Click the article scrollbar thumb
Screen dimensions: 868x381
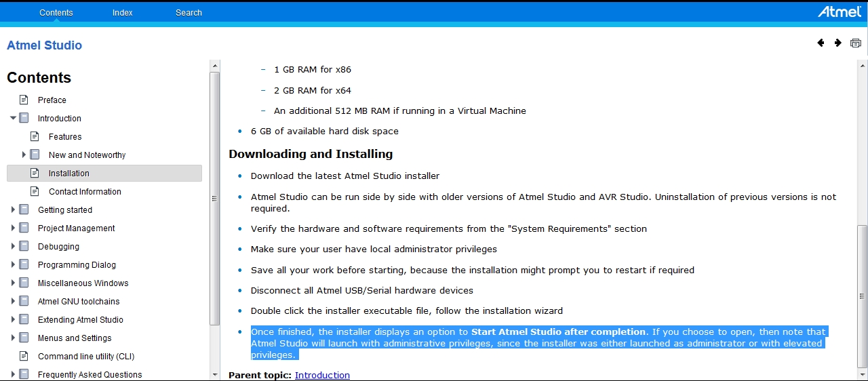pos(862,296)
